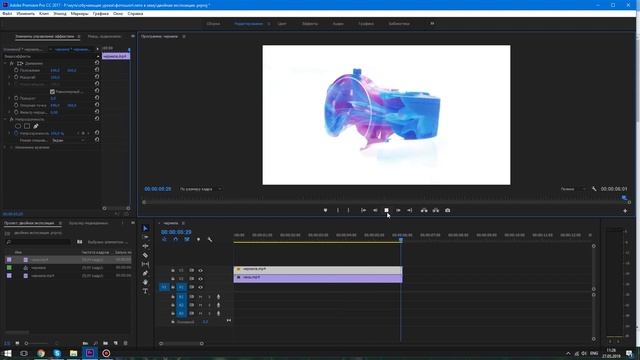Viewport: 640px width, 360px height.
Task: Stop playback in the Program monitor
Action: [386, 210]
